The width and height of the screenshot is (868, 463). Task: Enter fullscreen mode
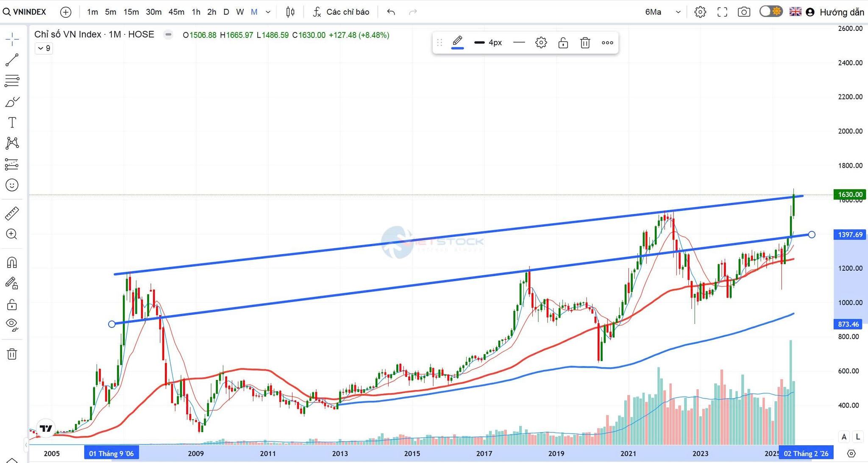[722, 12]
